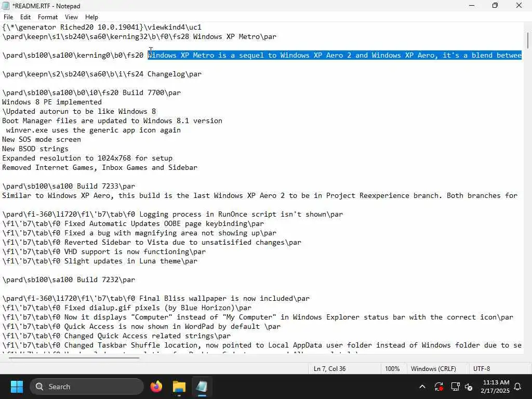Click 'Fixed a bug with magnifying area' line
This screenshot has height=399, width=532.
(139, 233)
